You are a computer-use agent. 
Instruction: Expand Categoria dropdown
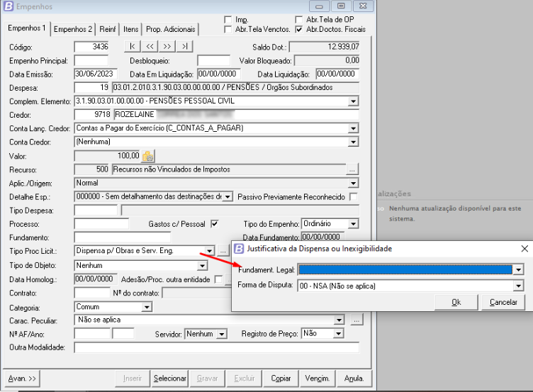click(x=147, y=307)
